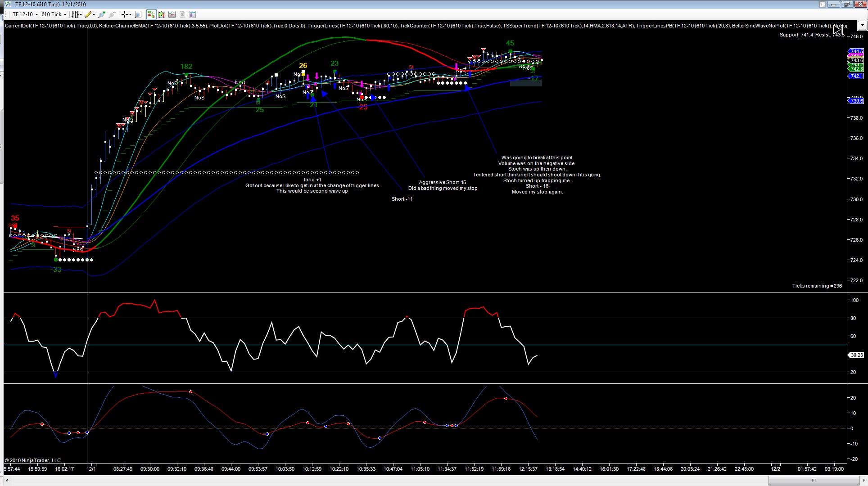
Task: Click the 'Ticks remaining = 296' text
Action: [x=817, y=286]
